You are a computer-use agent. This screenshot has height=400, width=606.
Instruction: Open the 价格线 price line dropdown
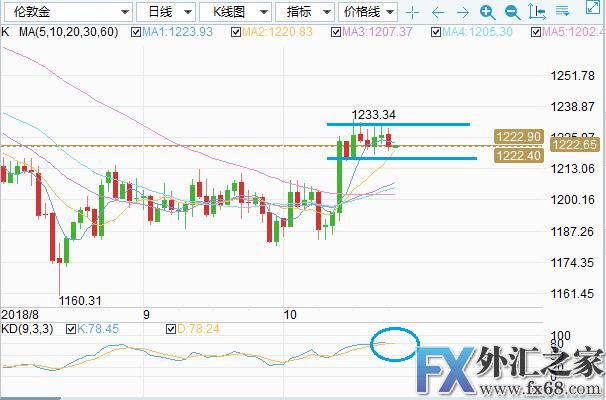click(369, 13)
